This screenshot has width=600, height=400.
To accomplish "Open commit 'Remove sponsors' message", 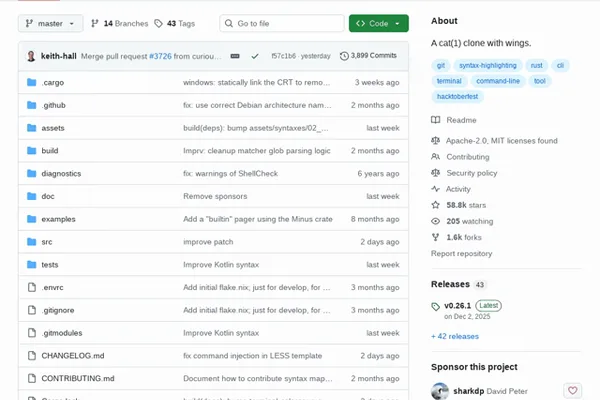I will 215,196.
